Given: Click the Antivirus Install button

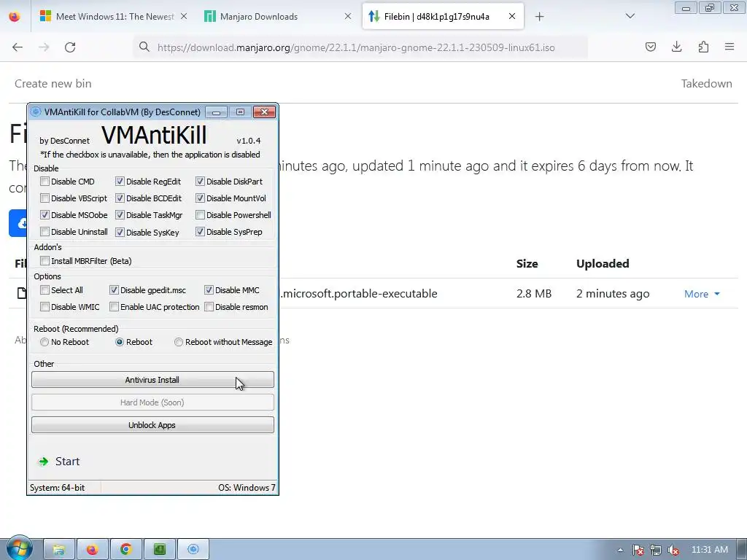Looking at the screenshot, I should tap(152, 380).
